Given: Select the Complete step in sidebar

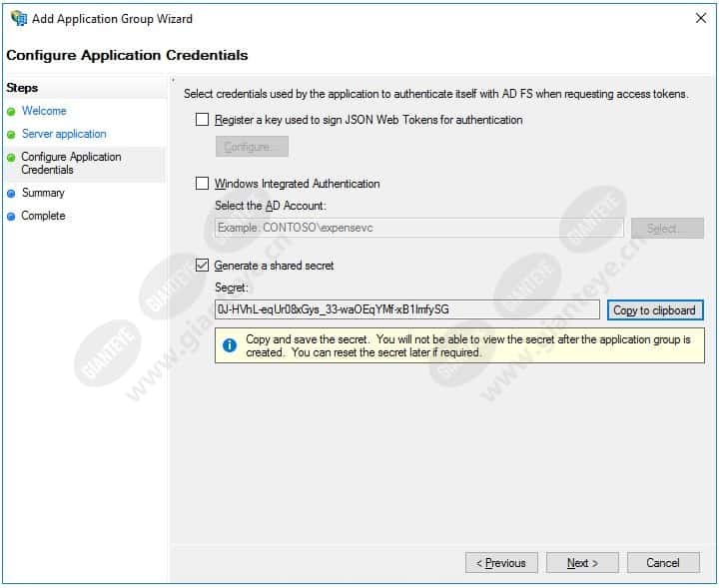Looking at the screenshot, I should click(x=43, y=216).
